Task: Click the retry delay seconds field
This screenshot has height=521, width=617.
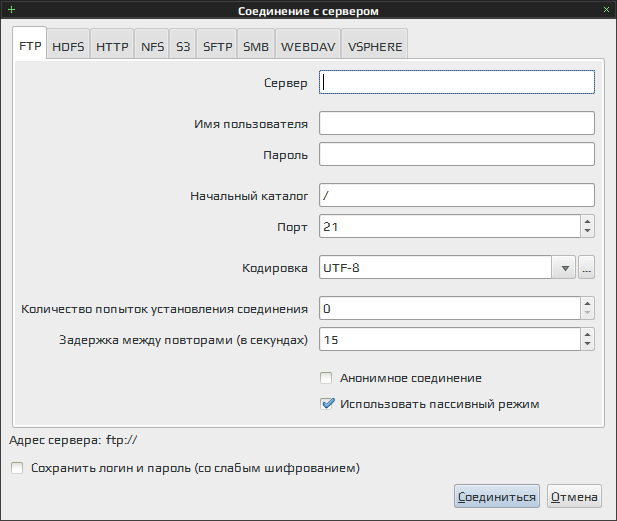Action: coord(450,339)
